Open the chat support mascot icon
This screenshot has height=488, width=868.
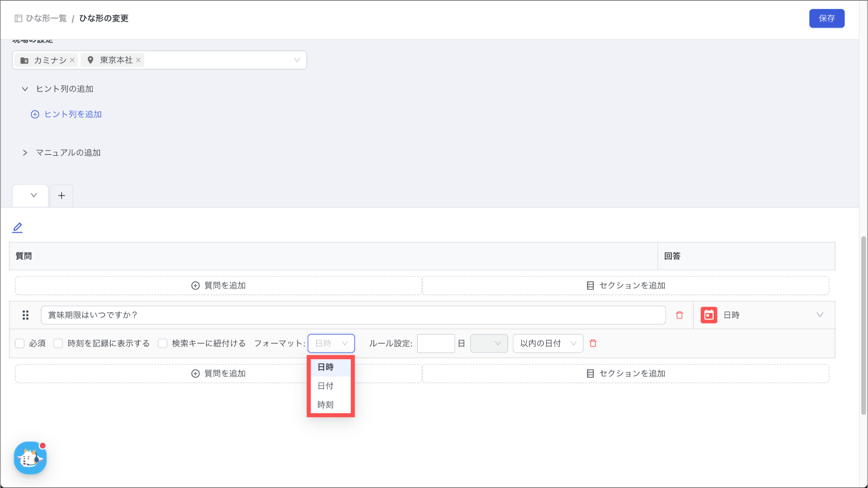point(30,458)
